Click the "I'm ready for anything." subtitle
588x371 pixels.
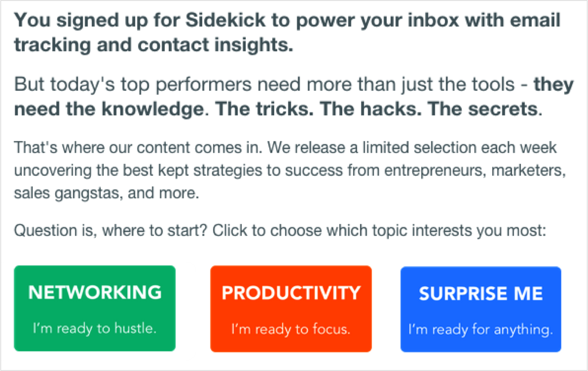[481, 329]
